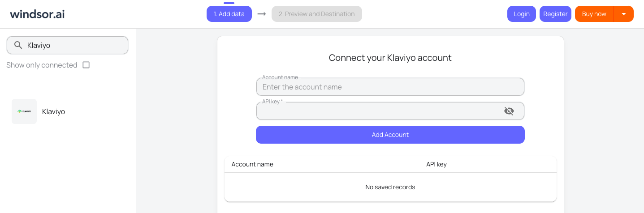Screen dimensions: 644x213
Task: Click the Register button
Action: pos(555,14)
